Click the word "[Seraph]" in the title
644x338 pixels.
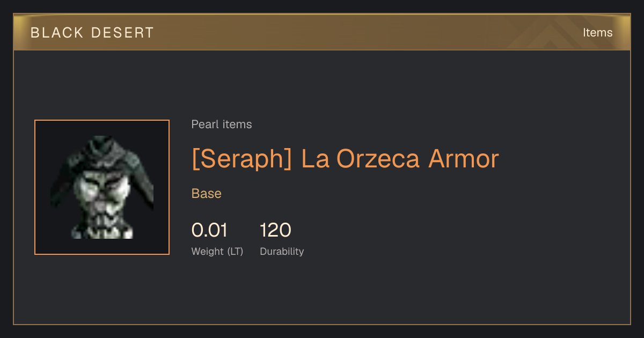(x=241, y=159)
